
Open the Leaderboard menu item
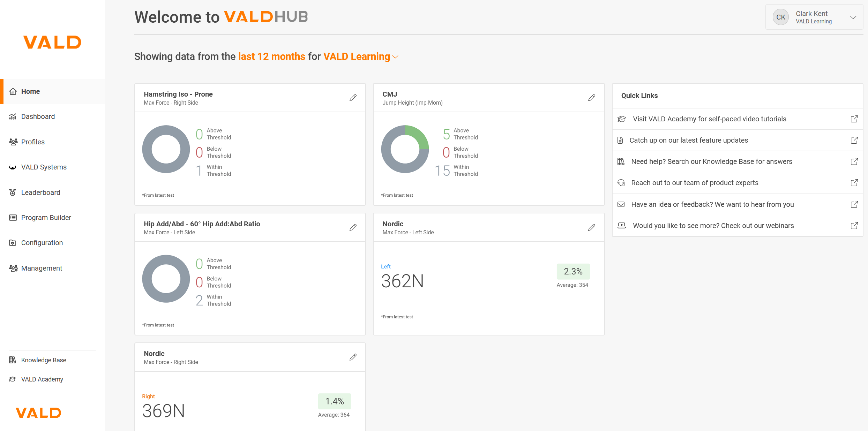(x=40, y=192)
